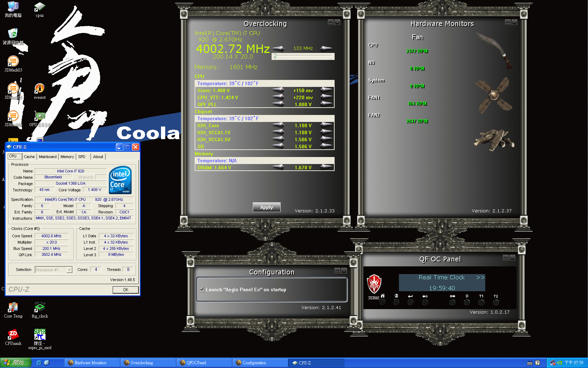Decrease SB voltage with left arrow
The height and width of the screenshot is (368, 588).
click(x=278, y=146)
